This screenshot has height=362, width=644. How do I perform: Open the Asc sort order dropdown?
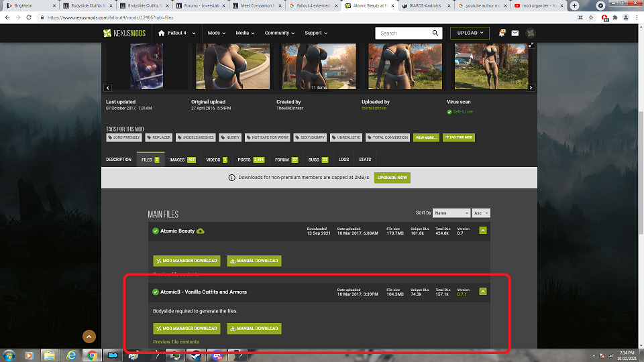point(481,213)
